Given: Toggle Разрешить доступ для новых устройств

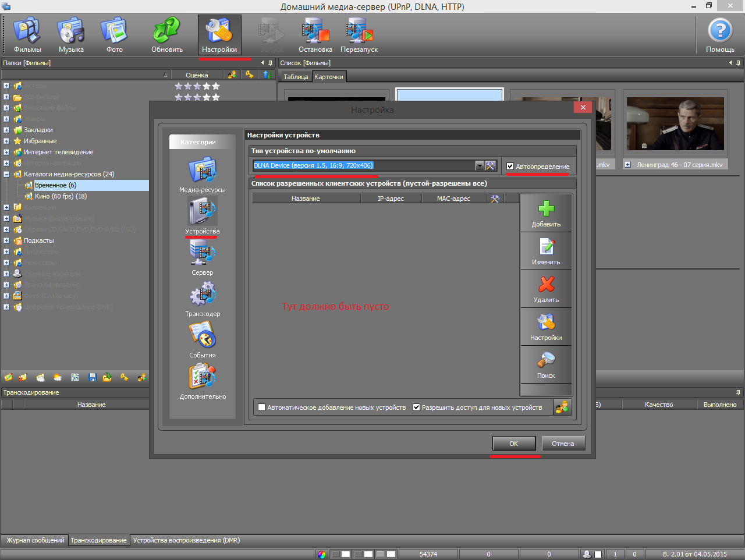Looking at the screenshot, I should coord(417,407).
